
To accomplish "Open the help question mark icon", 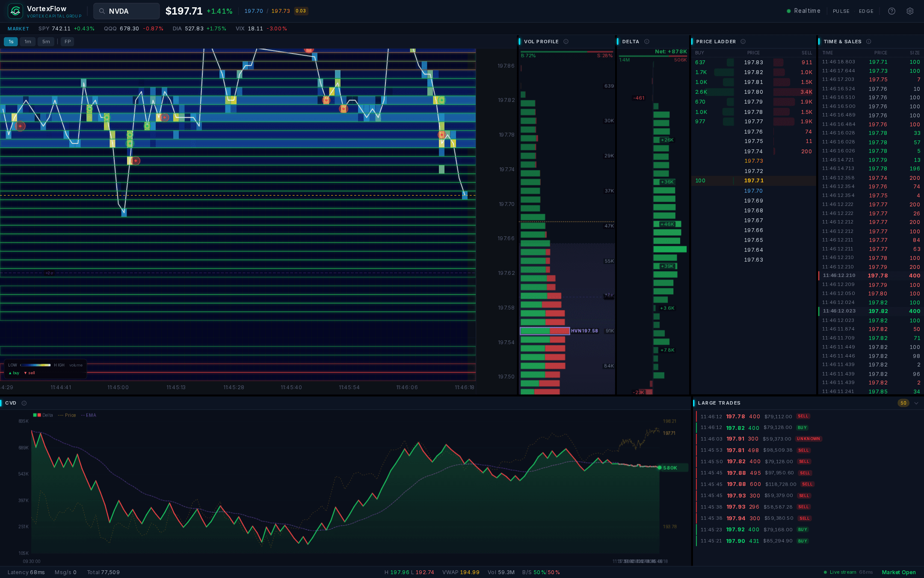I will (891, 11).
